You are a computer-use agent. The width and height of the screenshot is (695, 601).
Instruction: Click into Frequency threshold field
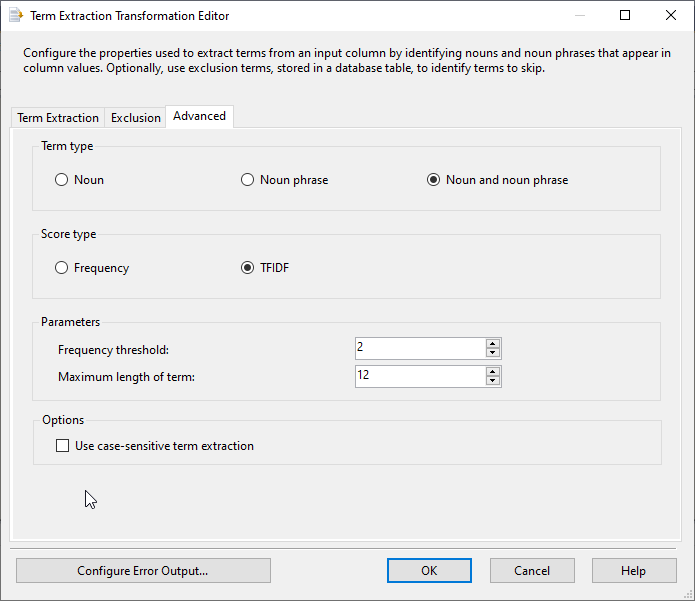(x=420, y=348)
